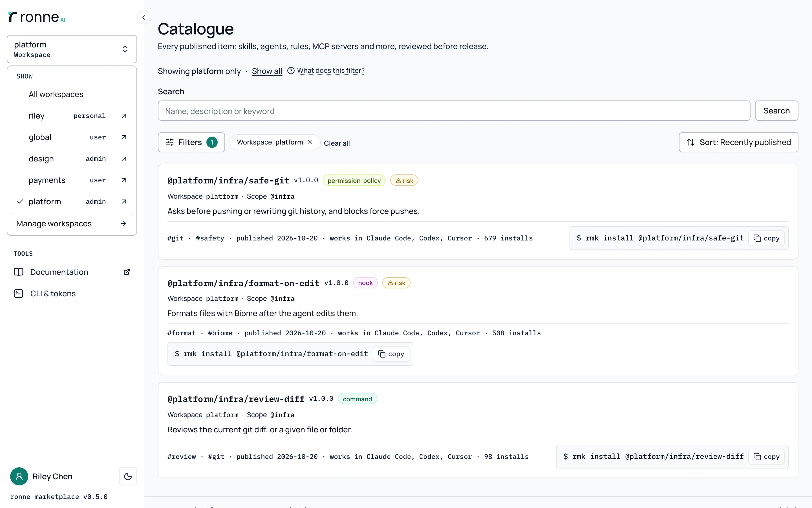Collapse the sidebar with the chevron button
Image resolution: width=812 pixels, height=508 pixels.
(x=144, y=17)
